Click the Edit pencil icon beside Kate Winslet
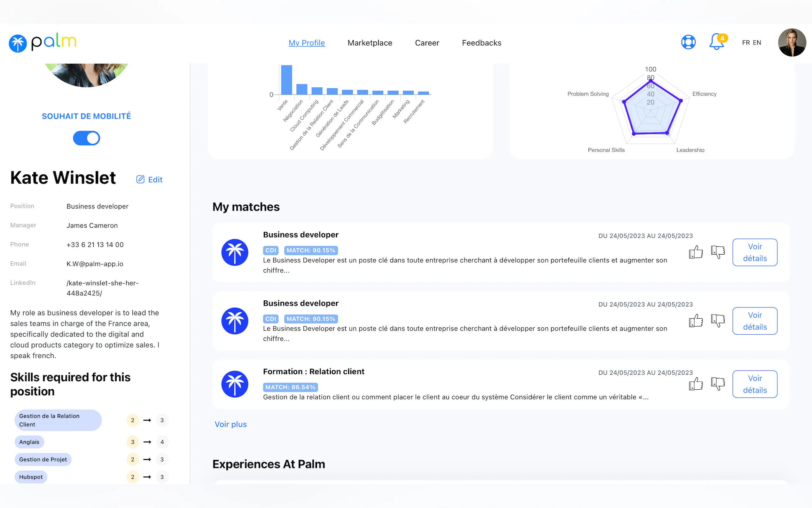 click(140, 179)
